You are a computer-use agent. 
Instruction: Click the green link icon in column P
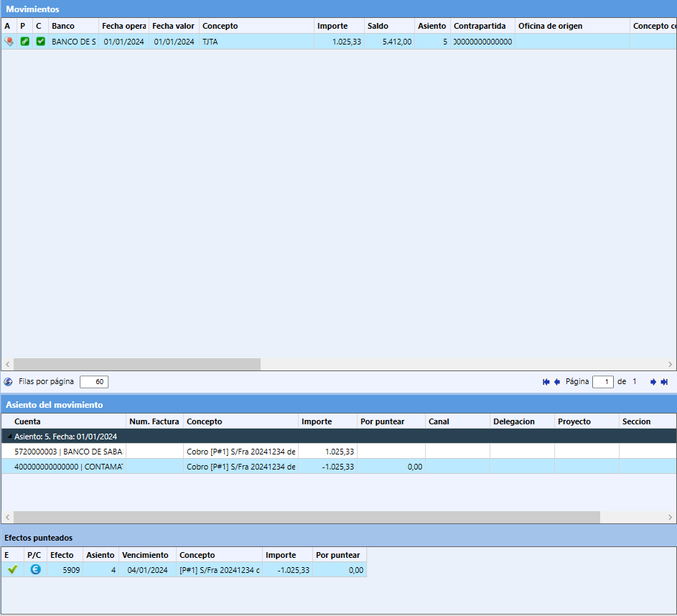tap(25, 42)
